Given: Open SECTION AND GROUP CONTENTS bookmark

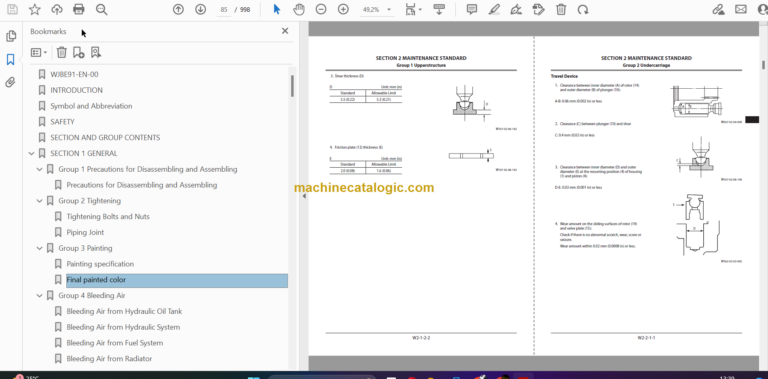Looking at the screenshot, I should point(105,138).
